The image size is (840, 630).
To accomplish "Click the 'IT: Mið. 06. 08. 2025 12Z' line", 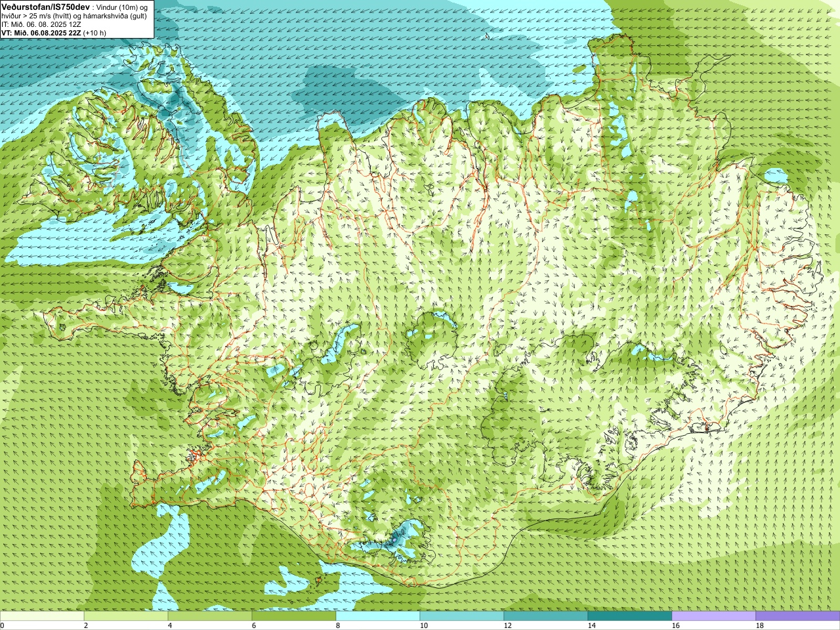I will (41, 24).
